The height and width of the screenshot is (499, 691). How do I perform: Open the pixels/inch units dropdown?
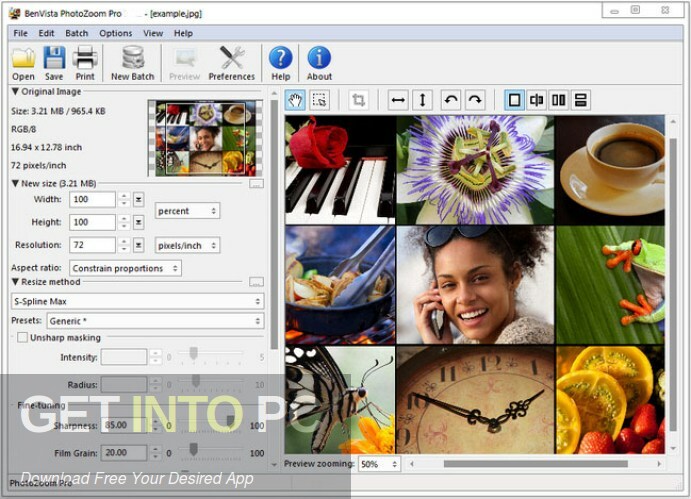click(x=187, y=246)
